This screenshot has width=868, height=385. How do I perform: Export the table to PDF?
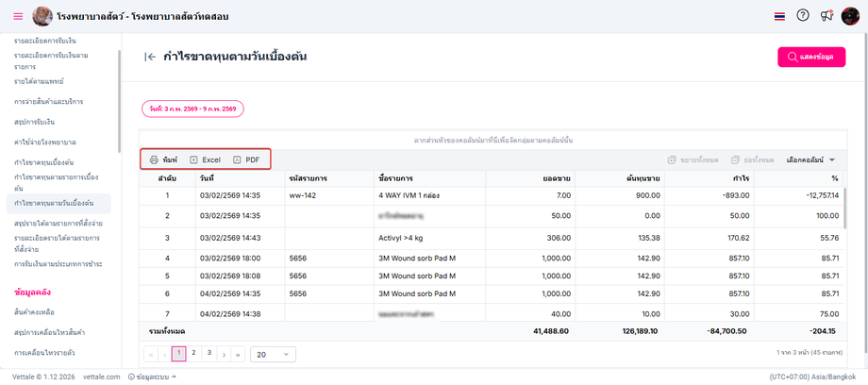pyautogui.click(x=246, y=159)
